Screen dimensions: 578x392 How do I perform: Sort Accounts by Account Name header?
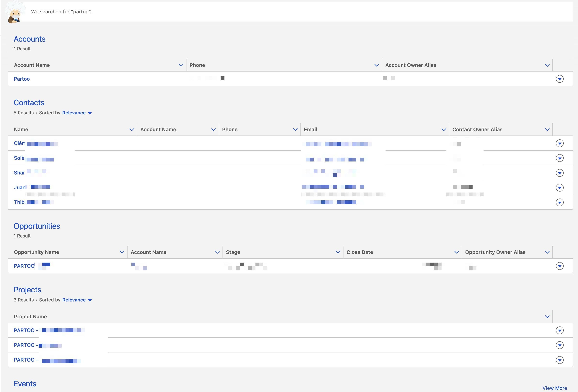[32, 65]
